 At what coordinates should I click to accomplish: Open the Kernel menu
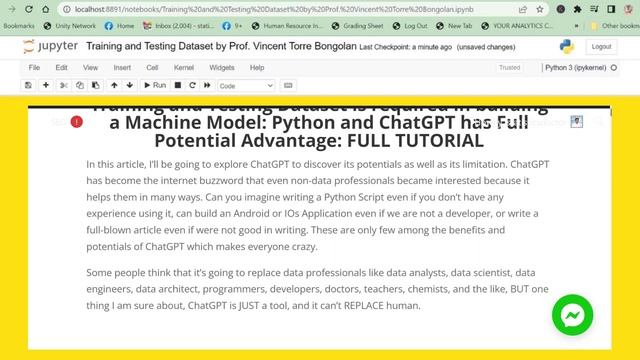tap(184, 68)
